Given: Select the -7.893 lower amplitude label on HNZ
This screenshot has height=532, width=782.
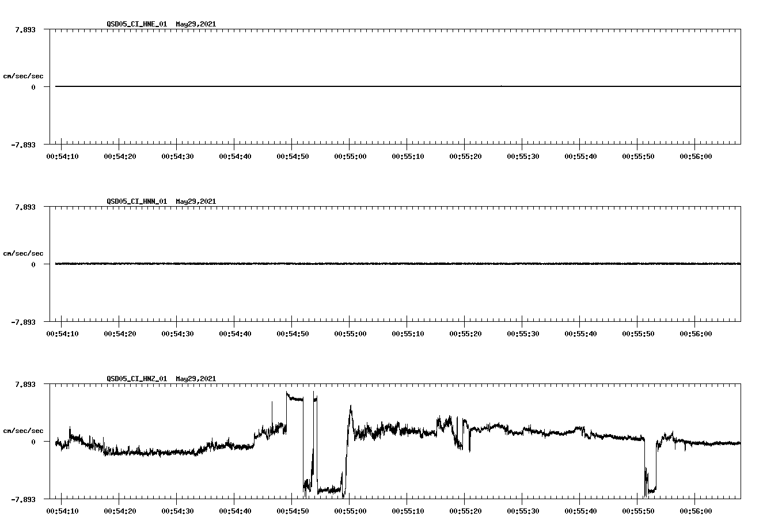Looking at the screenshot, I should [23, 499].
